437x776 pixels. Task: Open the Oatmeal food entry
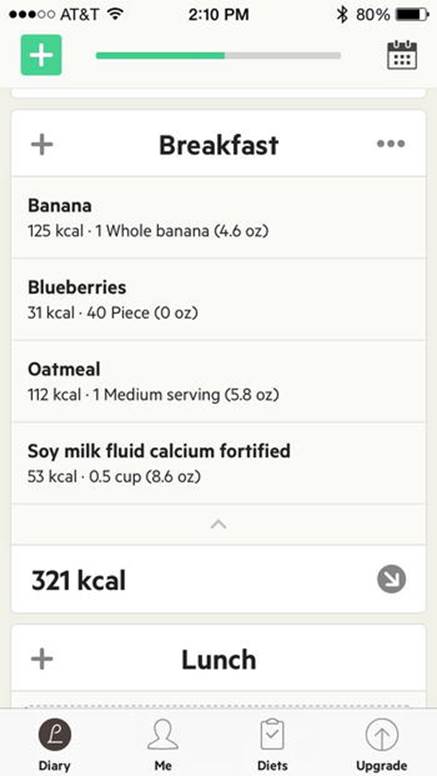[218, 381]
